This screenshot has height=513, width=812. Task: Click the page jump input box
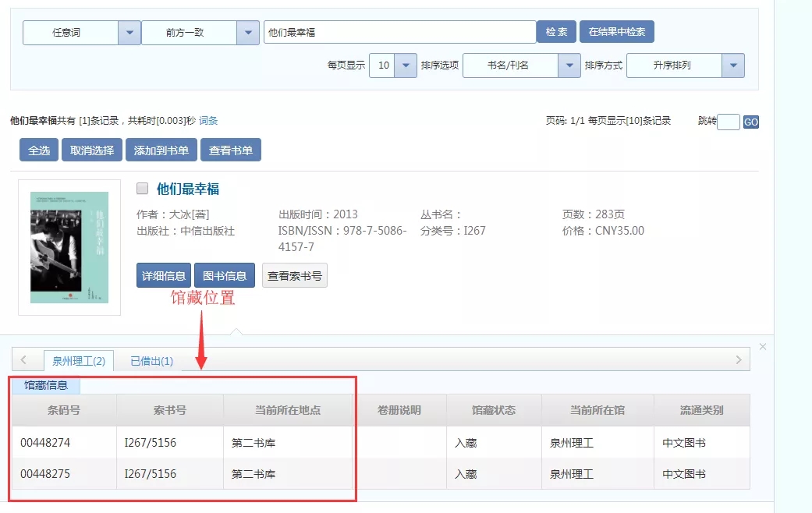pyautogui.click(x=728, y=122)
